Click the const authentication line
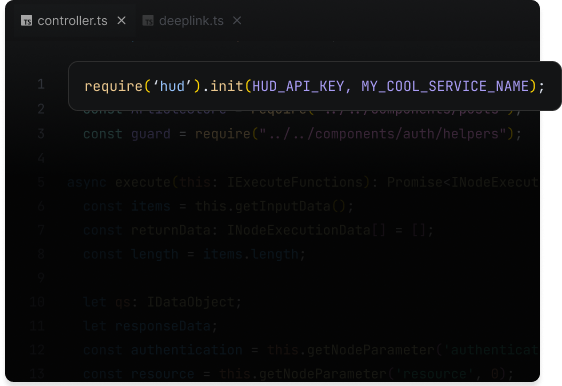562x386 pixels. pyautogui.click(x=311, y=350)
